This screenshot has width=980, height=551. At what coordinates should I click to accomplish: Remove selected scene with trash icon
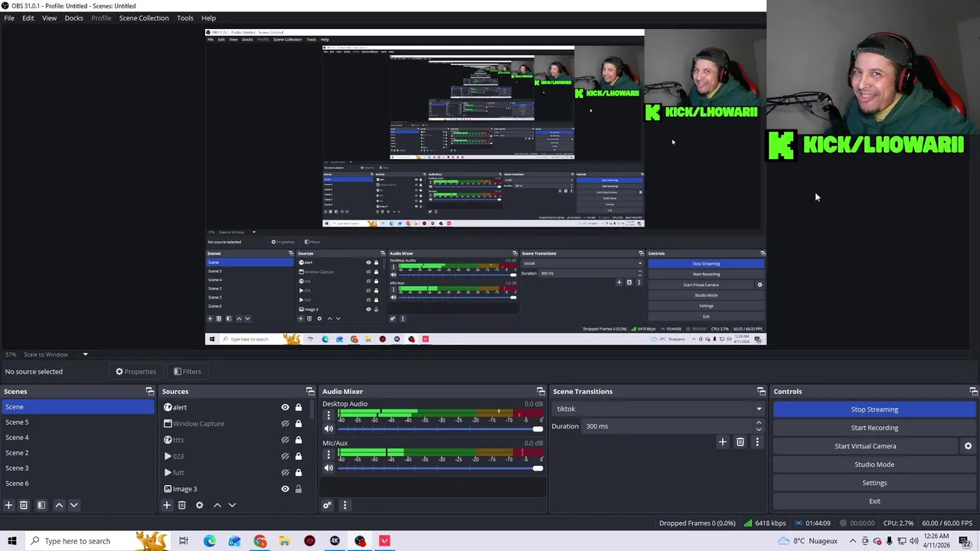pos(24,505)
